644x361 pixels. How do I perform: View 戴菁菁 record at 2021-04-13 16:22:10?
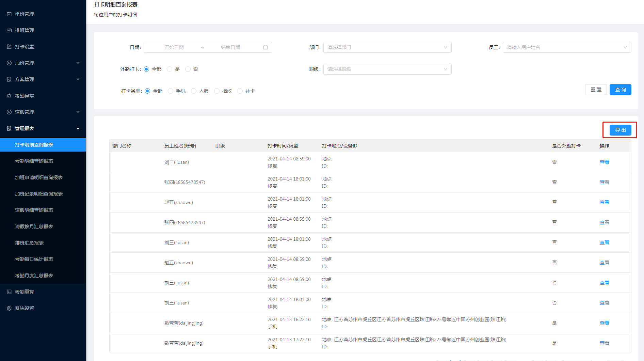[x=605, y=323]
